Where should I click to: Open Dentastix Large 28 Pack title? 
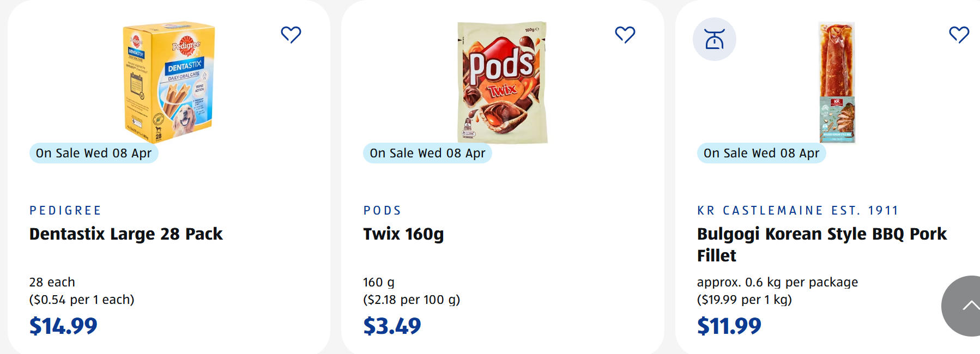126,234
